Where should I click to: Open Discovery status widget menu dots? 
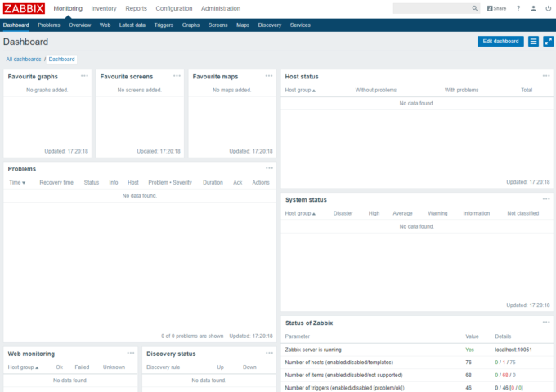tap(269, 353)
